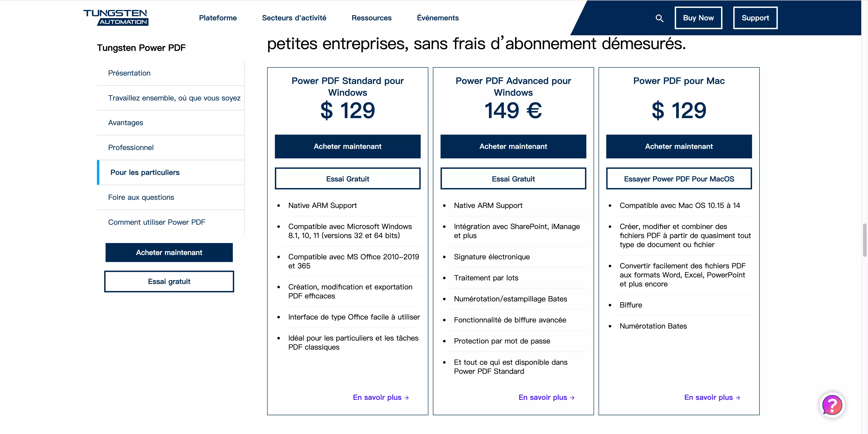The image size is (868, 434).
Task: Open the Support page
Action: point(755,18)
